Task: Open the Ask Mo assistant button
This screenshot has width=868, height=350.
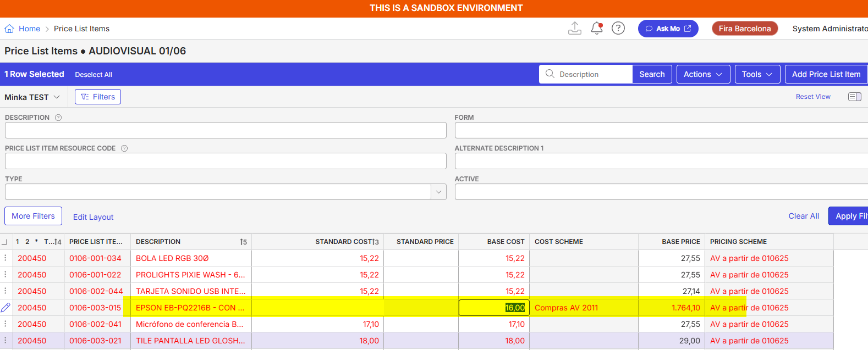Action: (x=668, y=29)
